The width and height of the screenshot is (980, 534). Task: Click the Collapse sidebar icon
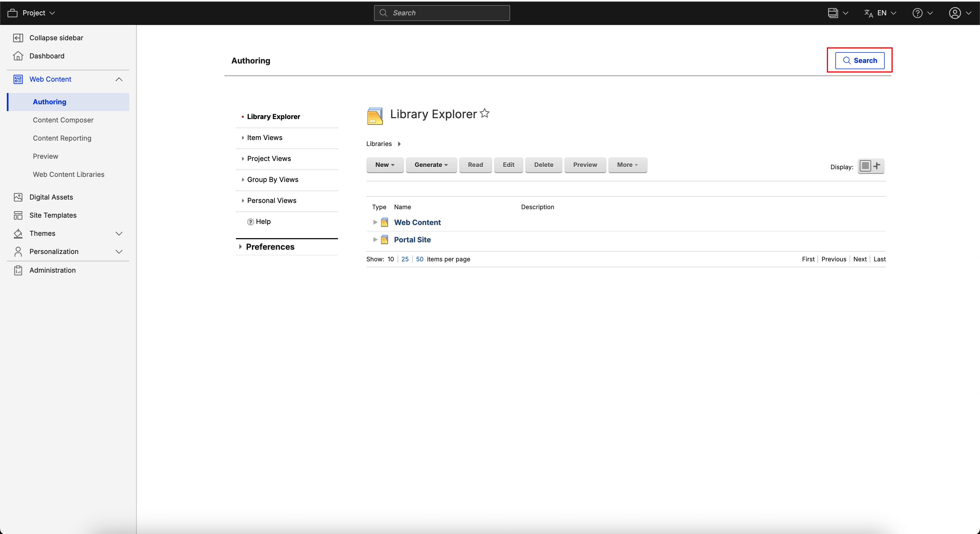18,38
